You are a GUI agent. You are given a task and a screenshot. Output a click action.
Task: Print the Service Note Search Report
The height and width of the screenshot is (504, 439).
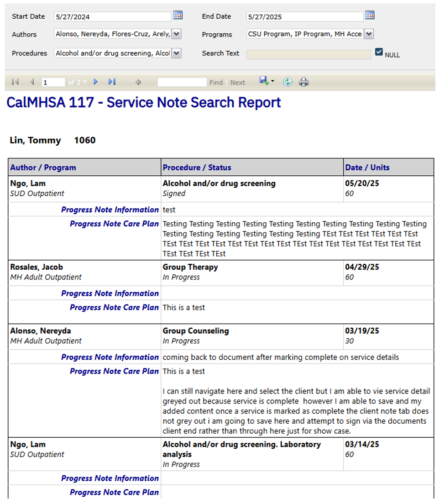click(x=304, y=82)
